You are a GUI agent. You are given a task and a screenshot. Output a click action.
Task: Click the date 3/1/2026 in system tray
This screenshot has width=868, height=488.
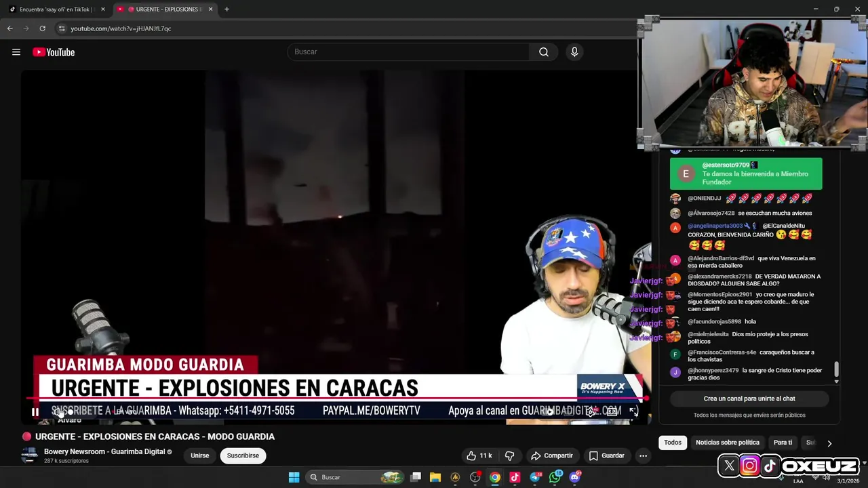848,481
